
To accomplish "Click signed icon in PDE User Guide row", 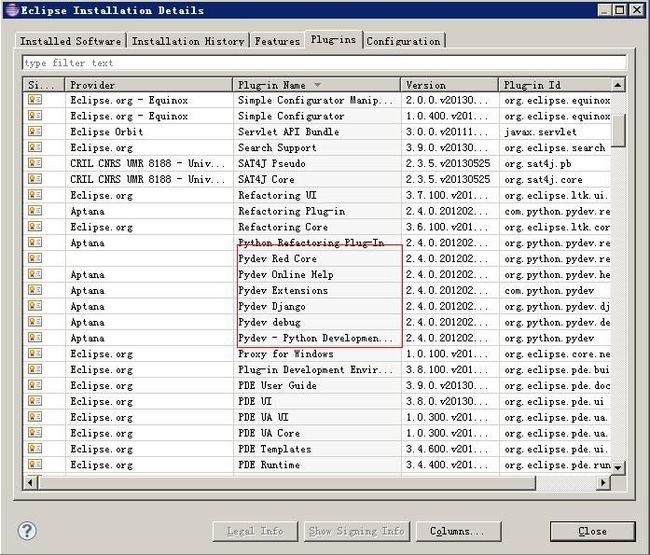I will tap(35, 385).
